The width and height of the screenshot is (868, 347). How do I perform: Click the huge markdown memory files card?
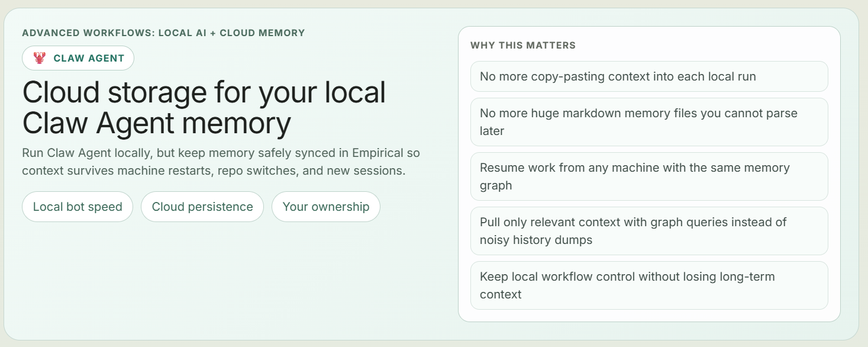tap(649, 122)
